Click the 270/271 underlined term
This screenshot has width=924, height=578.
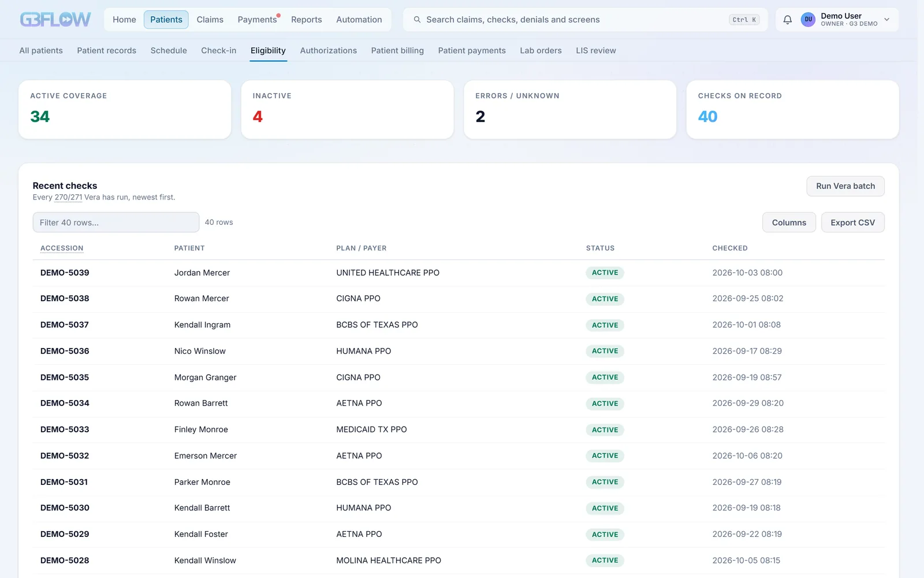tap(68, 197)
